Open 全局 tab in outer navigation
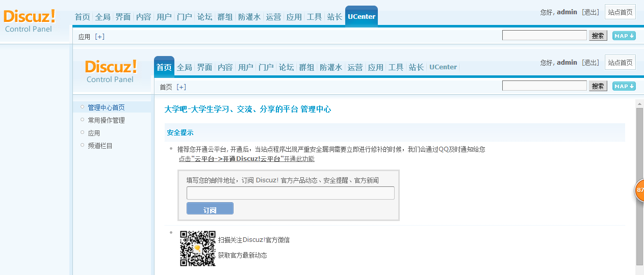This screenshot has height=275, width=644. [x=102, y=17]
